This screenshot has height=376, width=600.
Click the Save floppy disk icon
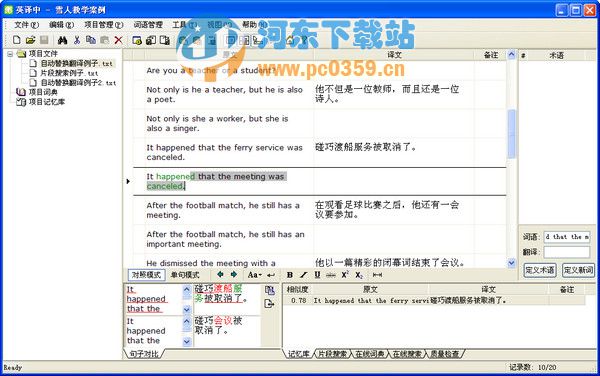coord(44,40)
